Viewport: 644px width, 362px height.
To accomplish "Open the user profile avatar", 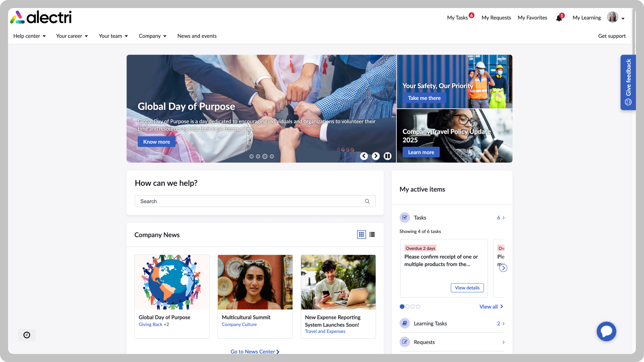I will click(x=612, y=17).
